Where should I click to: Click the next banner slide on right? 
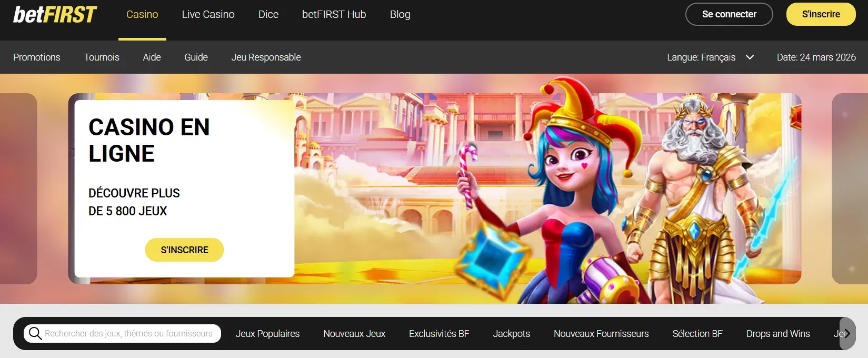point(850,188)
